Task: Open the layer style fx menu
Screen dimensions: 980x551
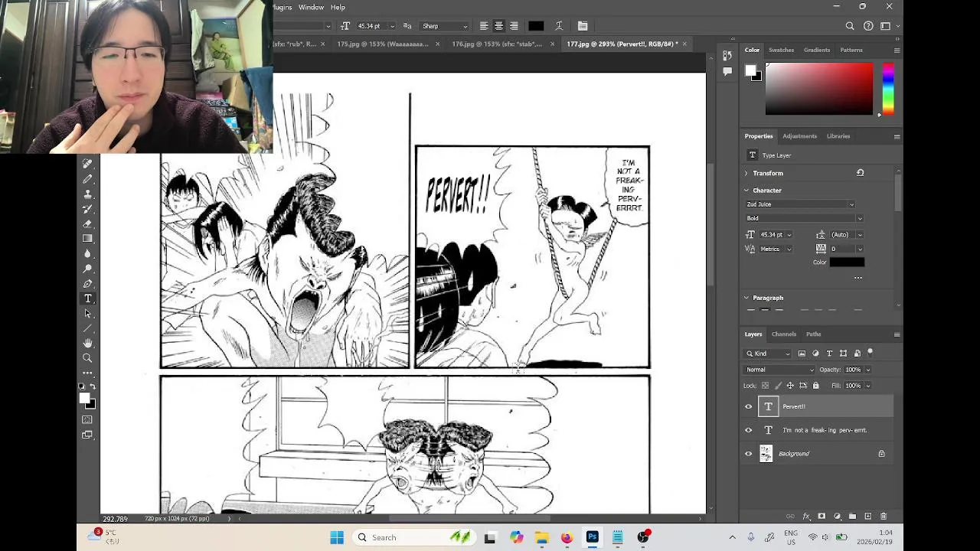Action: (x=806, y=517)
